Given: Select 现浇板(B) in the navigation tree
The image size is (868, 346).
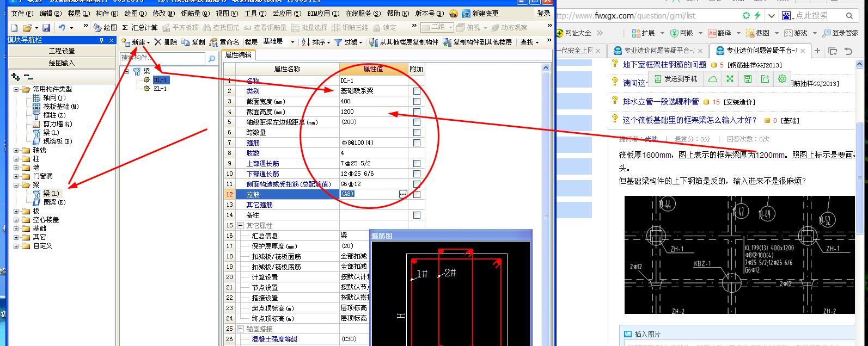Looking at the screenshot, I should (53, 141).
